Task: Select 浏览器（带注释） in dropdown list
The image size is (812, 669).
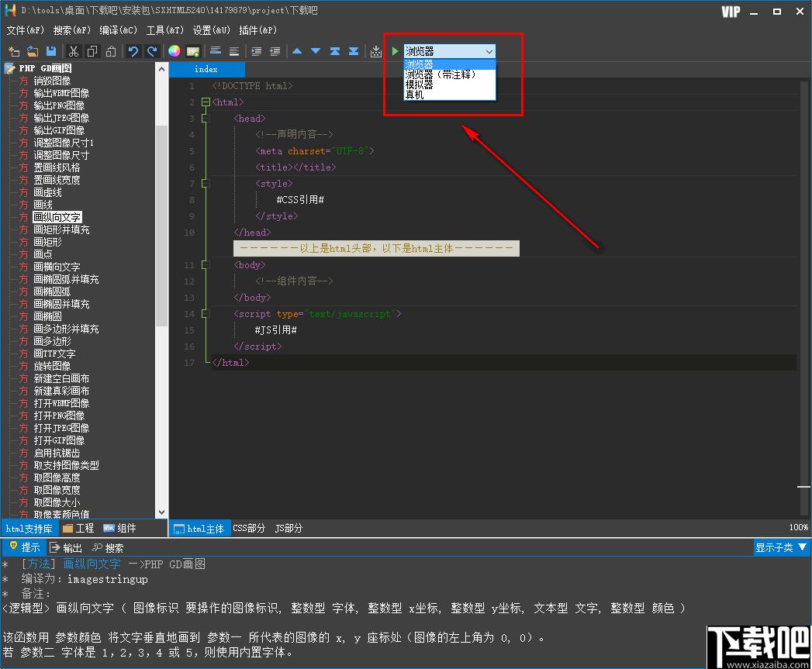Action: 450,74
